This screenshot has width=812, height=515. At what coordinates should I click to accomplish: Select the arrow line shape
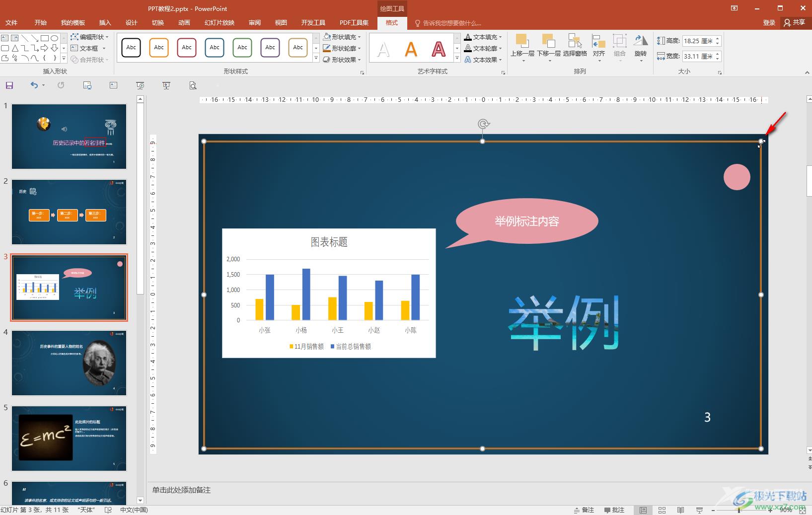point(35,38)
